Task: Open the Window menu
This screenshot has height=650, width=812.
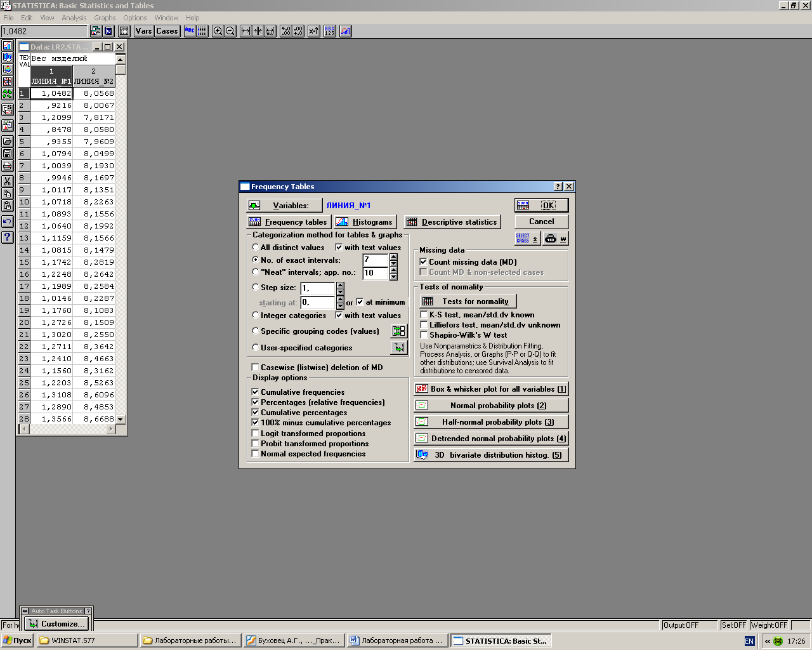Action: [166, 18]
